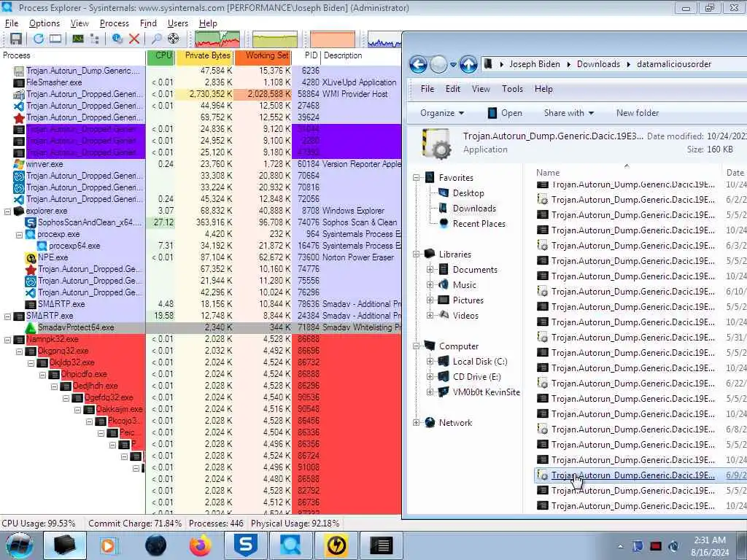Select the winver.exe process icon
This screenshot has height=560, width=747.
click(19, 164)
